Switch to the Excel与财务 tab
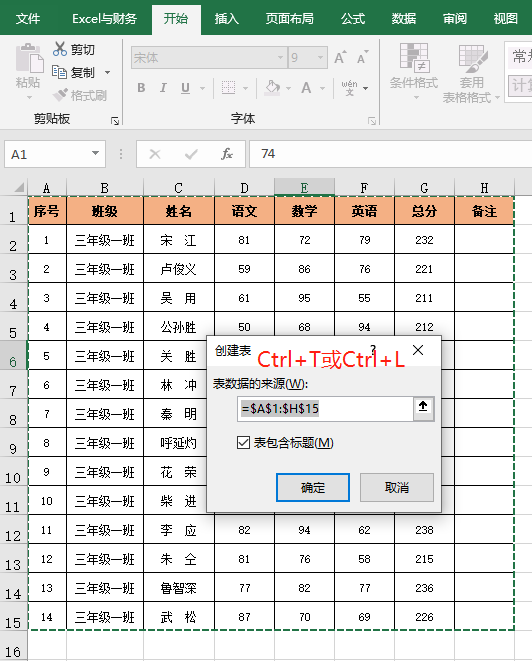This screenshot has width=532, height=661. click(x=104, y=19)
